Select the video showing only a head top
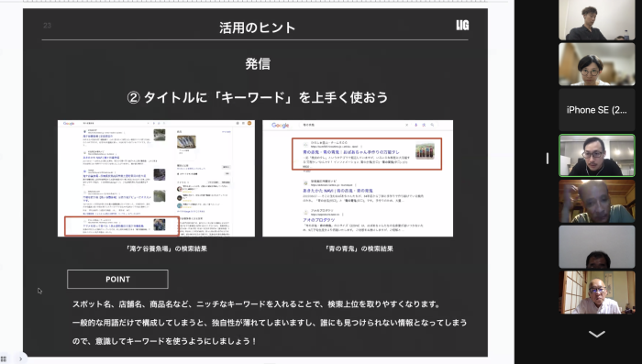Screen dimensions: 642x364 [x=596, y=247]
